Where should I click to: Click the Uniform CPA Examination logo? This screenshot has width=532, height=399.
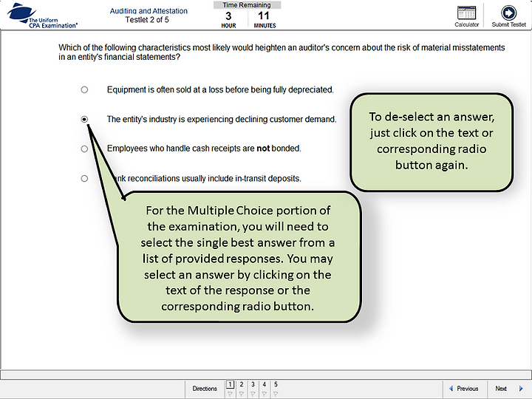coord(42,16)
